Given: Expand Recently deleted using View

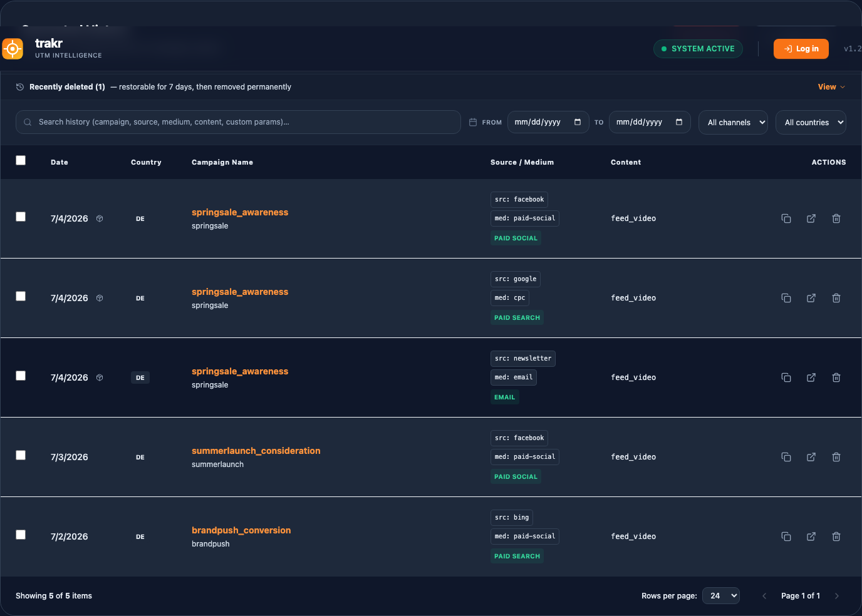Looking at the screenshot, I should click(831, 87).
